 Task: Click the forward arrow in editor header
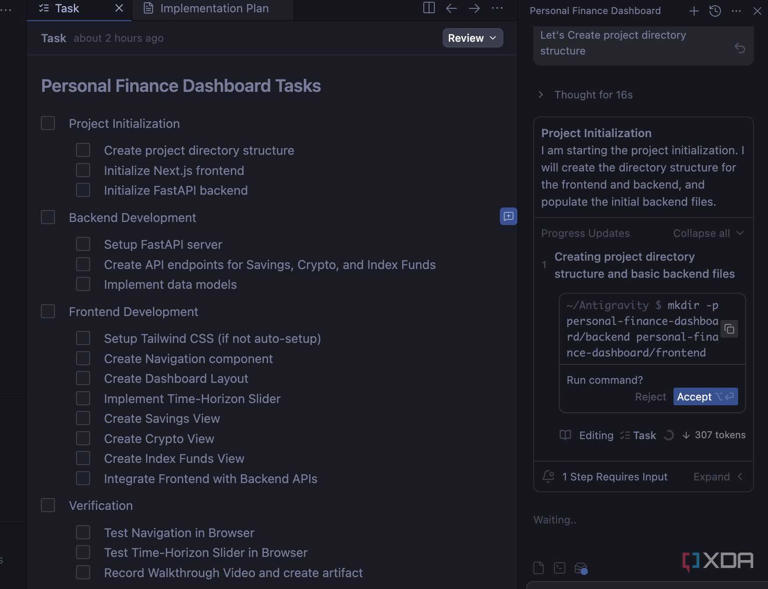tap(475, 8)
